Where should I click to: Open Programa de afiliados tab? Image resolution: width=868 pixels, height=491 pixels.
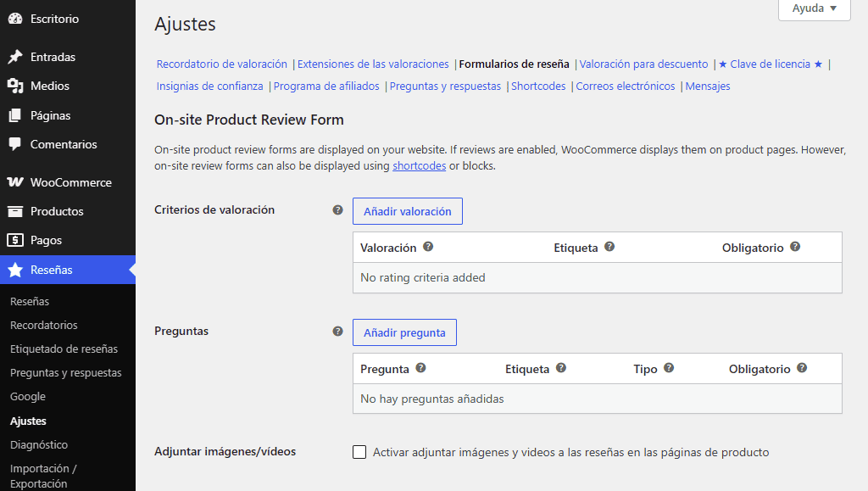point(326,86)
